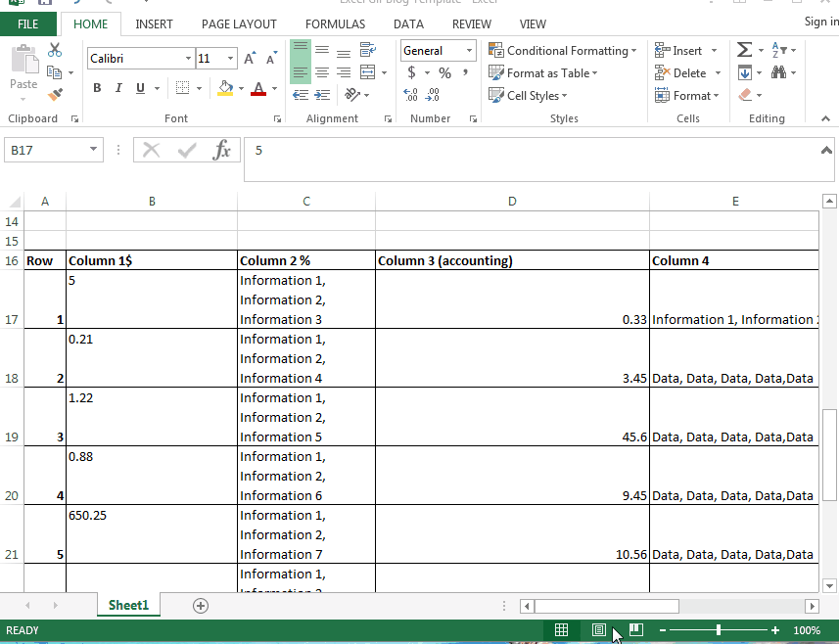Toggle Italic formatting

118,88
